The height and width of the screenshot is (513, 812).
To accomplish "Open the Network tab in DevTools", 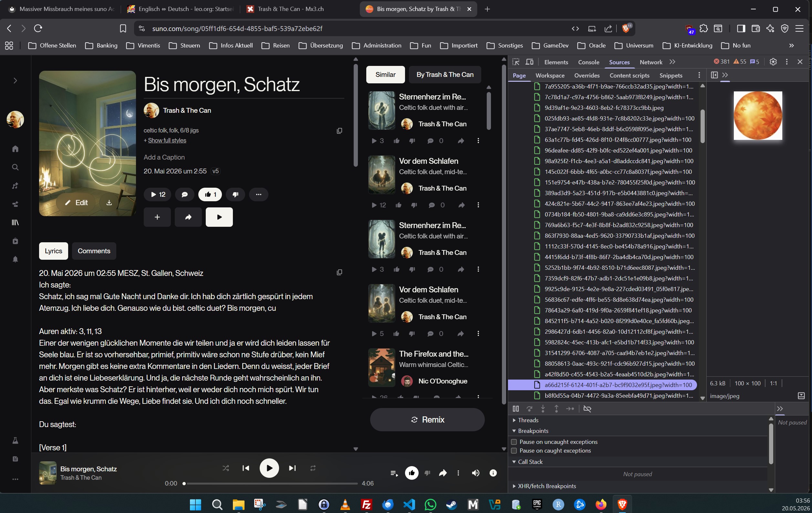I will [651, 62].
